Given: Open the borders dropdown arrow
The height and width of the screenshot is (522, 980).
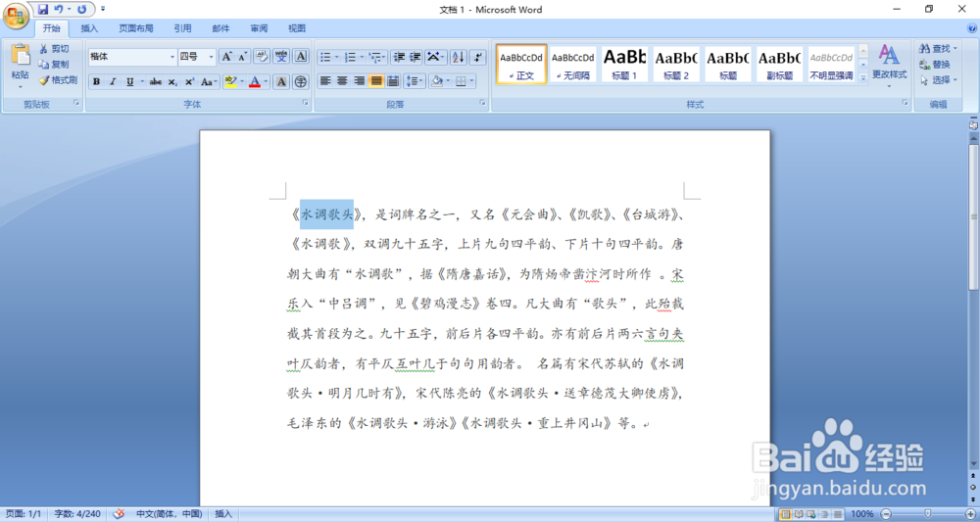Looking at the screenshot, I should [471, 80].
